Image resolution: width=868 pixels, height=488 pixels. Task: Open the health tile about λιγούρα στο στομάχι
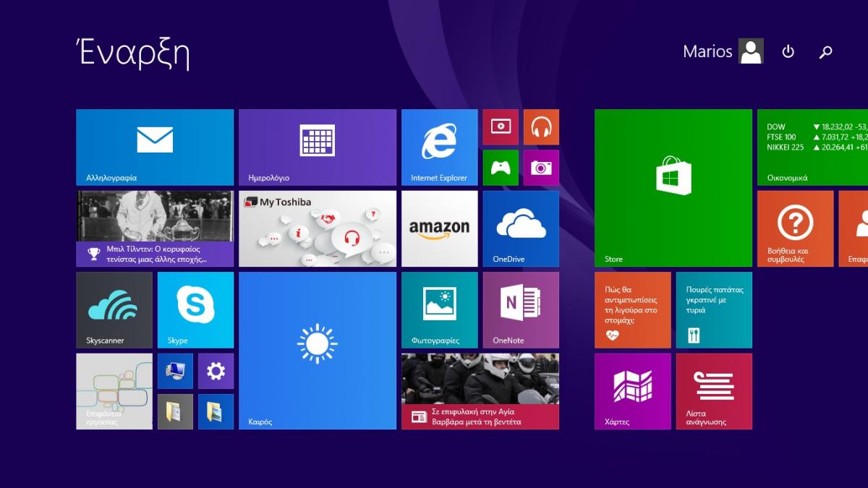633,310
